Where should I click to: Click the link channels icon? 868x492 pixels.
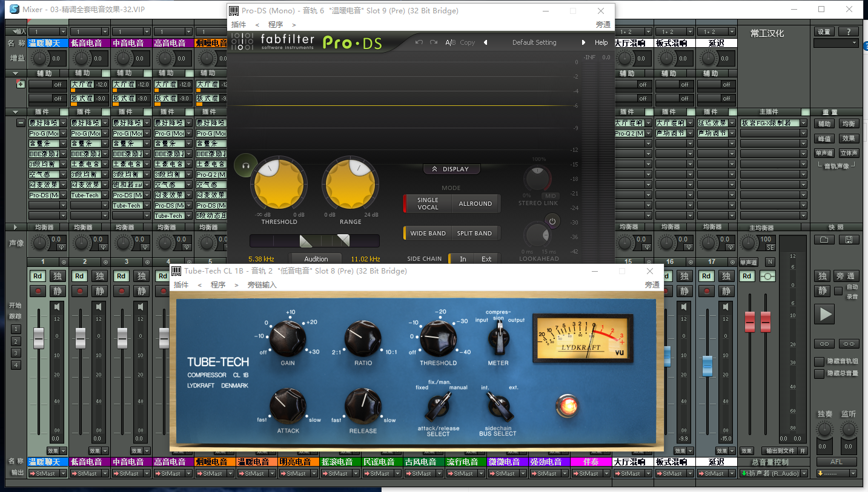tap(824, 344)
